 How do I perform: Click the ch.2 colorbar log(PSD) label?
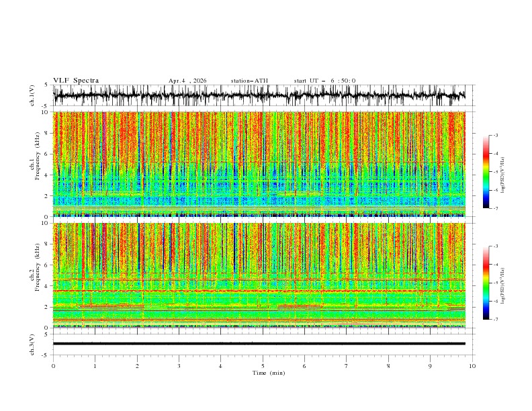[503, 285]
